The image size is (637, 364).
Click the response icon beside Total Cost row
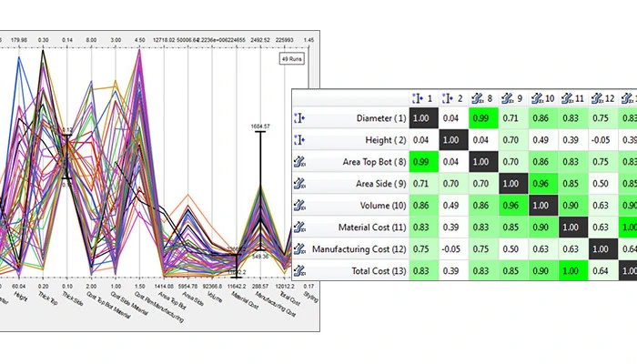click(299, 271)
